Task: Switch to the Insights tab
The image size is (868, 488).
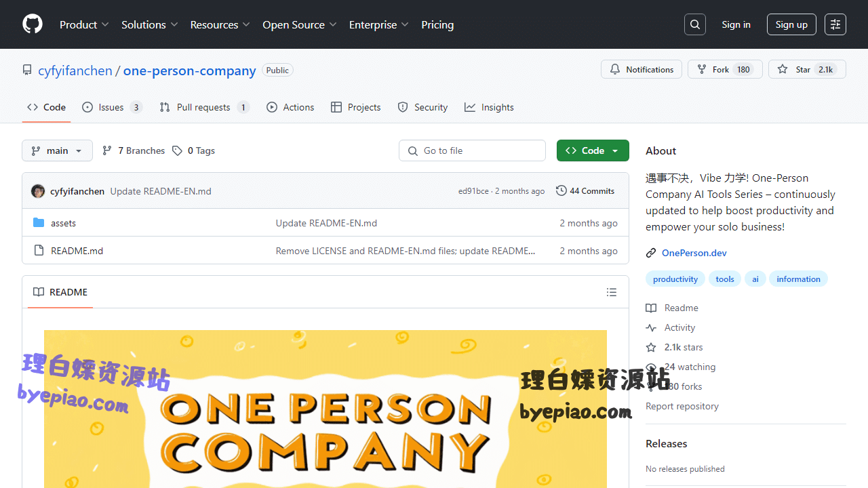Action: tap(489, 107)
